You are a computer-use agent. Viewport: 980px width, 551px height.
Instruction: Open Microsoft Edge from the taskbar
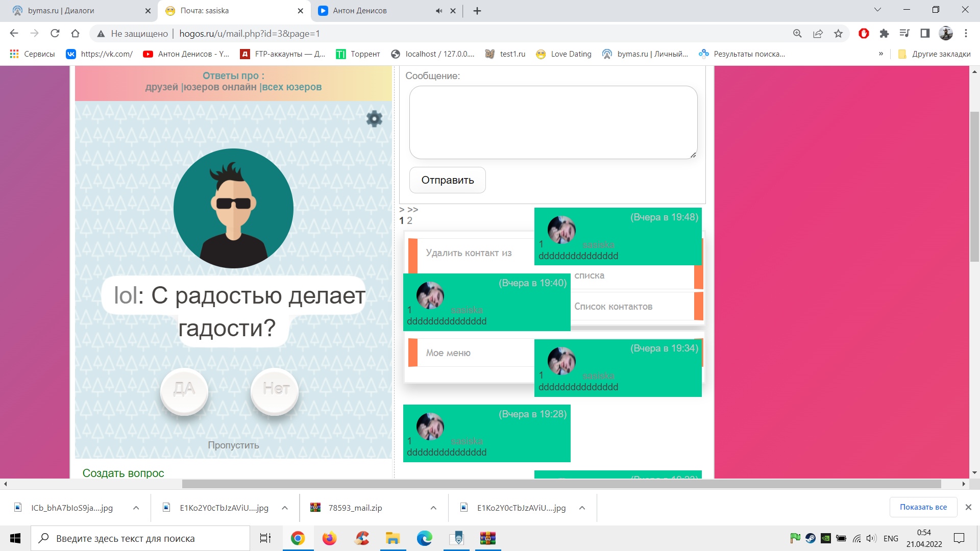point(424,538)
